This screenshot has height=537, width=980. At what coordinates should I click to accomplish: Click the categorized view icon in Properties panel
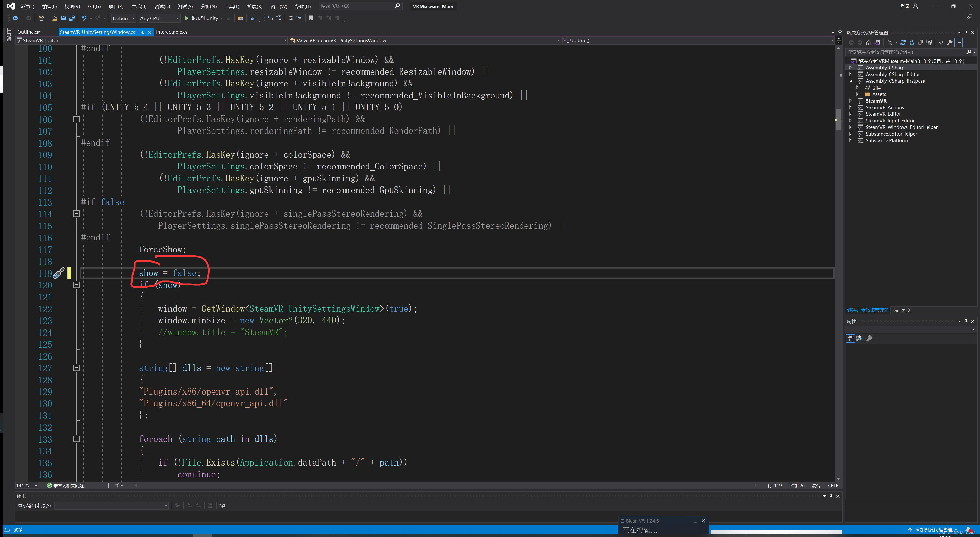(850, 338)
